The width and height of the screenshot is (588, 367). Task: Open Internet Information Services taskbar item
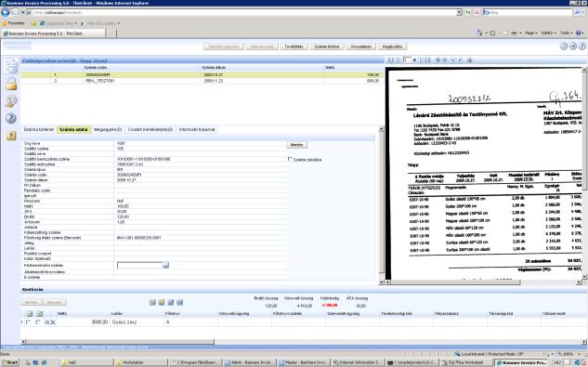click(x=358, y=362)
